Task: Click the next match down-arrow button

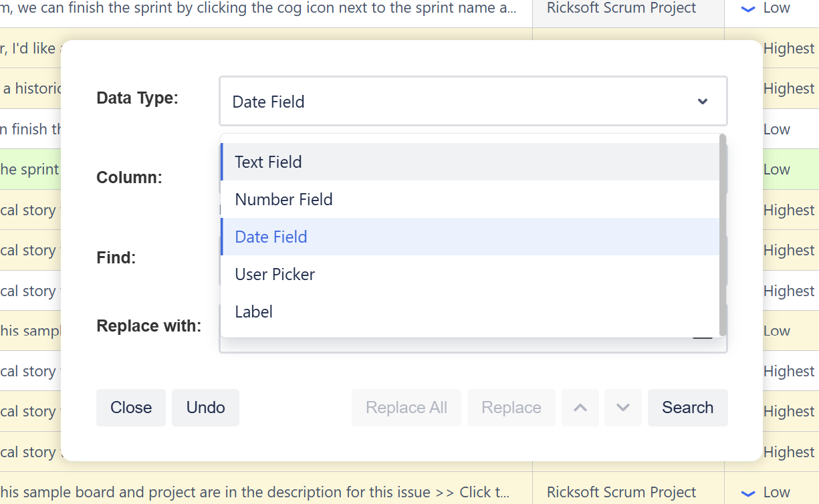Action: (x=623, y=408)
